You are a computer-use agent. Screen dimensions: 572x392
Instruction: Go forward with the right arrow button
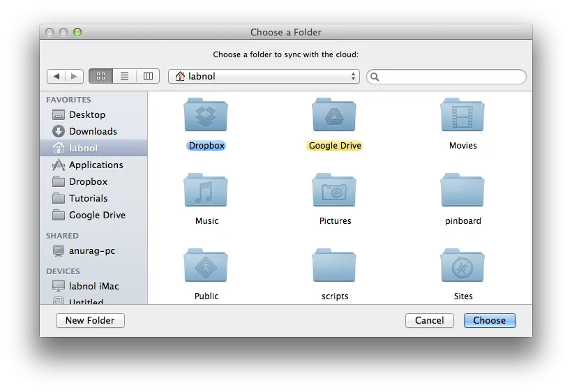(x=75, y=76)
